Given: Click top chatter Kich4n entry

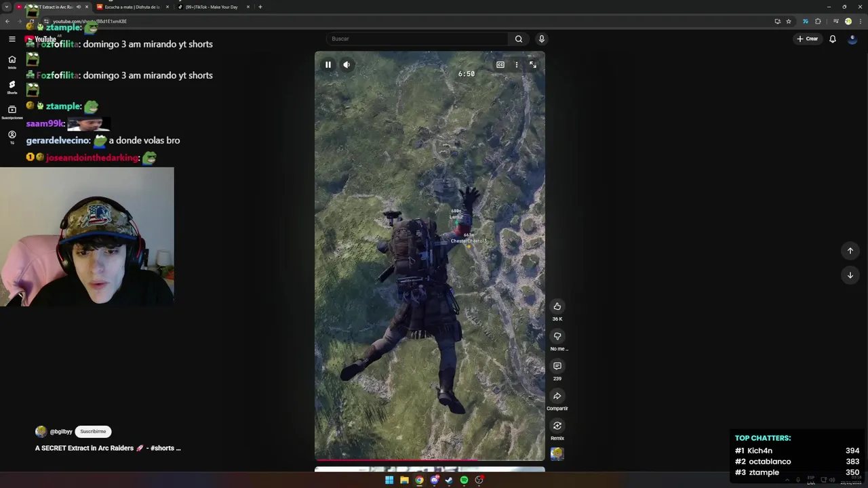Looking at the screenshot, I should tap(797, 451).
